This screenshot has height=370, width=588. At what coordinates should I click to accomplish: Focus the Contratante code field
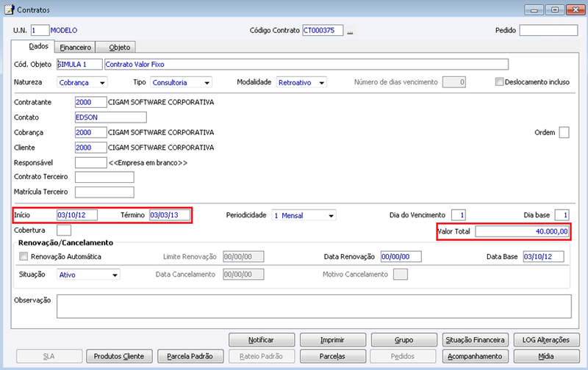pos(90,102)
